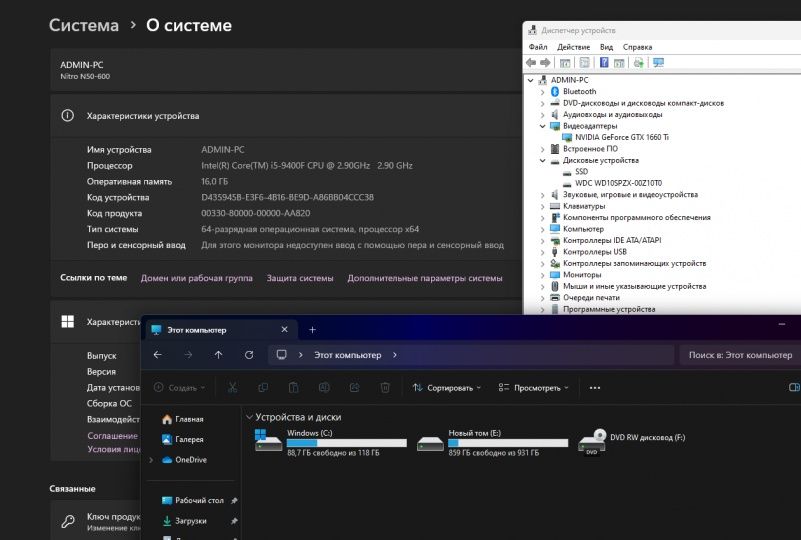Collapse the Дисковые устройства node
801x540 pixels.
click(543, 160)
